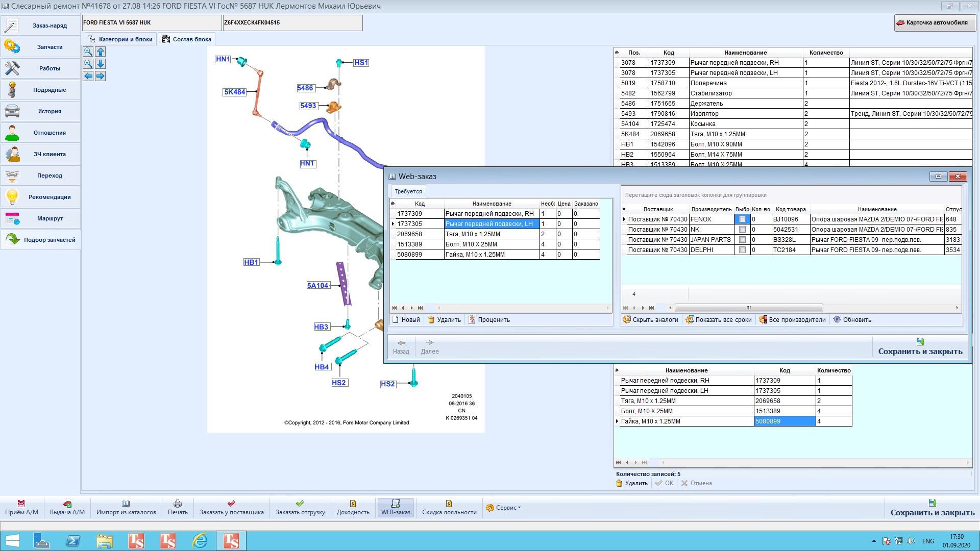Open the Рекомендации sidebar section
The image size is (980, 551).
coord(40,197)
